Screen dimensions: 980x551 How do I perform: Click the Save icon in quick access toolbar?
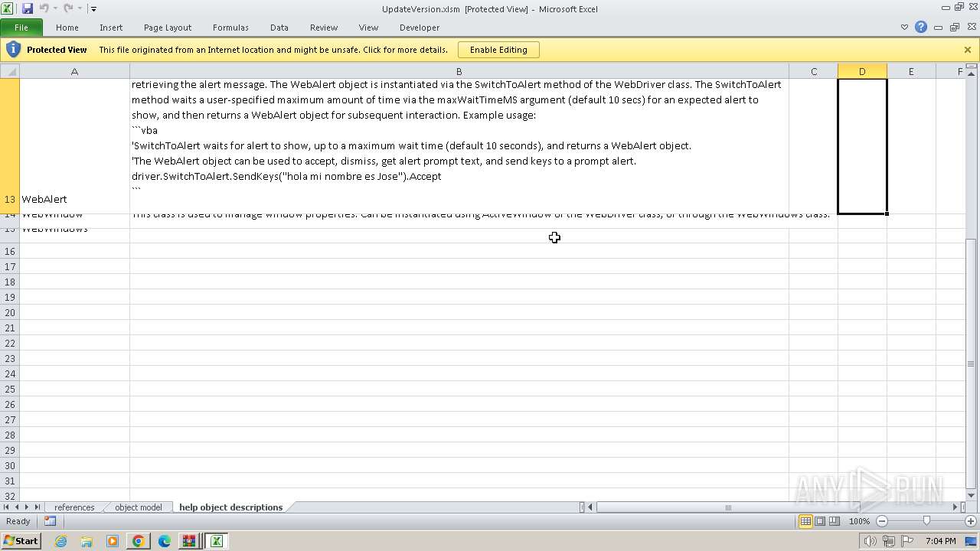[x=28, y=8]
